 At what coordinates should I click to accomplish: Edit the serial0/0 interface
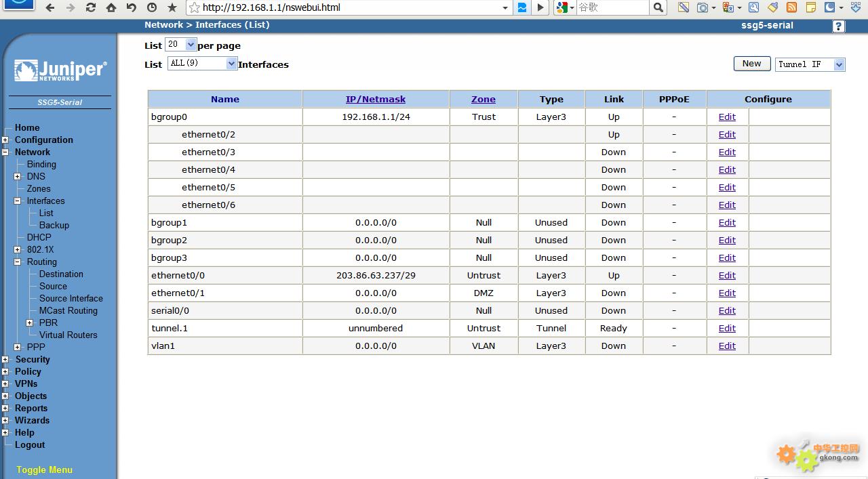pos(727,310)
